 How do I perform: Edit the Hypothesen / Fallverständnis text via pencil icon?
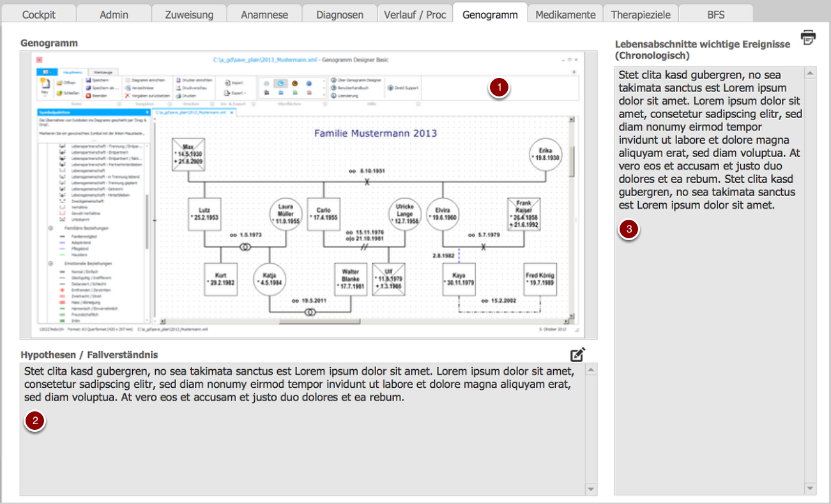tap(578, 355)
